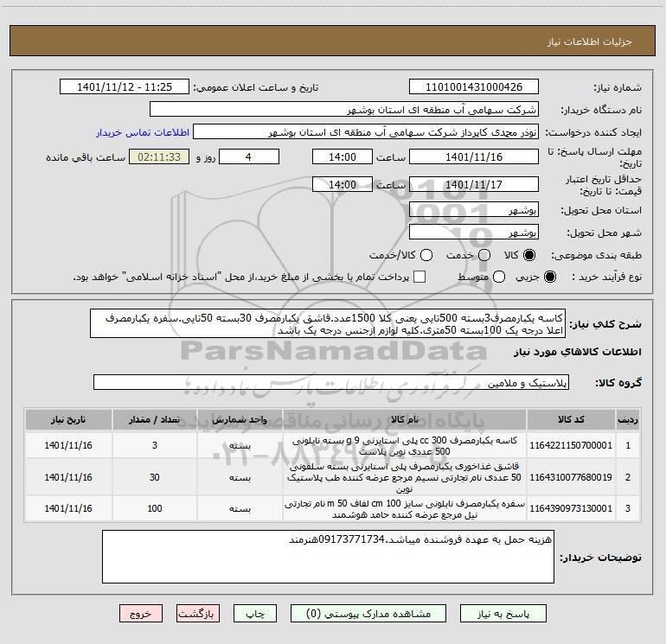Click the مشاهده مدارک پیوستی (0) button
This screenshot has height=644, width=666.
[368, 614]
